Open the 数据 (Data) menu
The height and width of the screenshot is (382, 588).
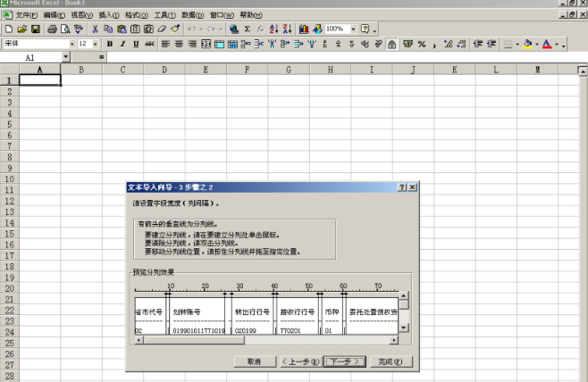click(192, 15)
